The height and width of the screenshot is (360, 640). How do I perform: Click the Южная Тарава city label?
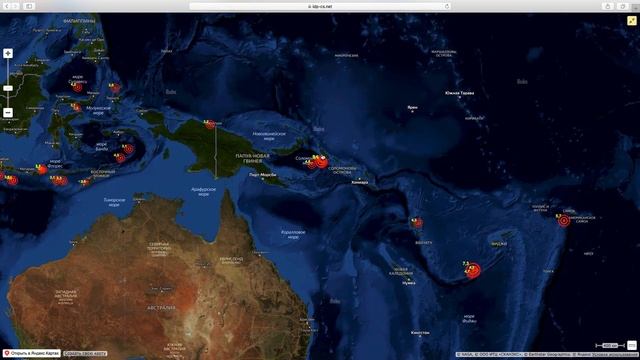coord(459,93)
